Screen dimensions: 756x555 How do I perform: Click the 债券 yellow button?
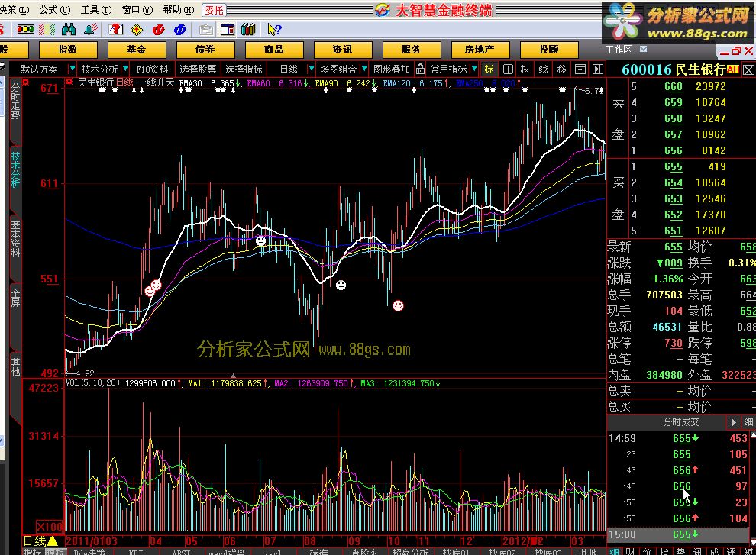pos(205,50)
